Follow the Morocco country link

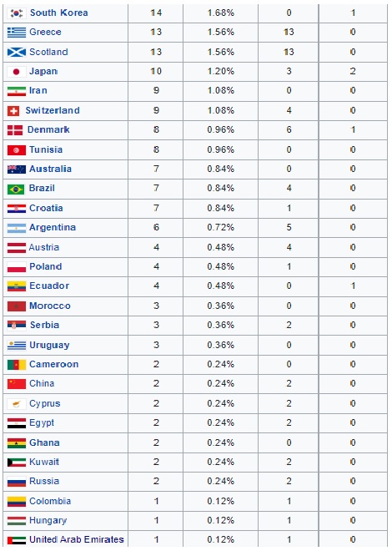tap(50, 306)
